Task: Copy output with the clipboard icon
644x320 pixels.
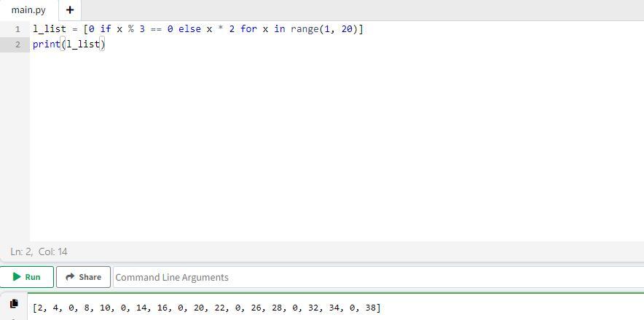Action: pyautogui.click(x=14, y=303)
